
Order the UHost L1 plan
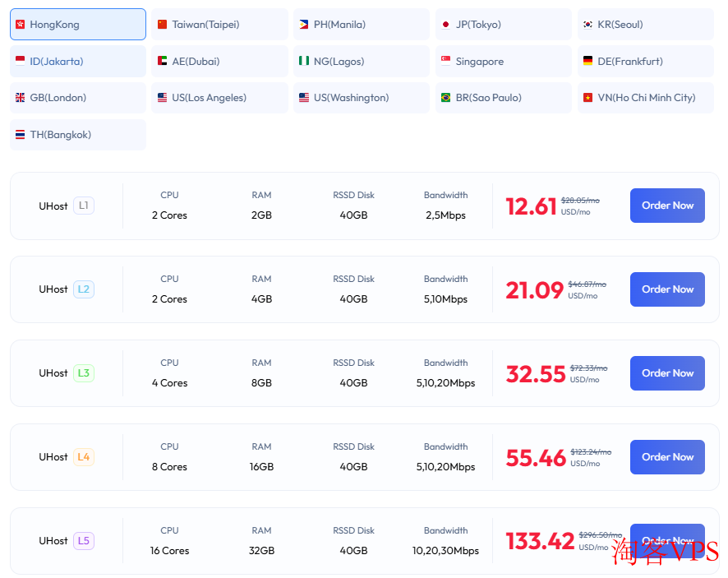667,206
